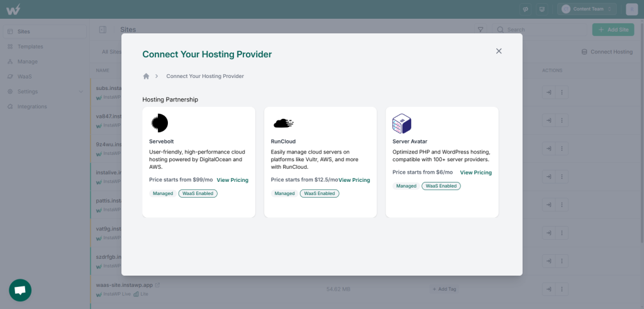Close the Connect Your Hosting Provider dialog
Viewport: 644px width, 309px height.
click(499, 51)
